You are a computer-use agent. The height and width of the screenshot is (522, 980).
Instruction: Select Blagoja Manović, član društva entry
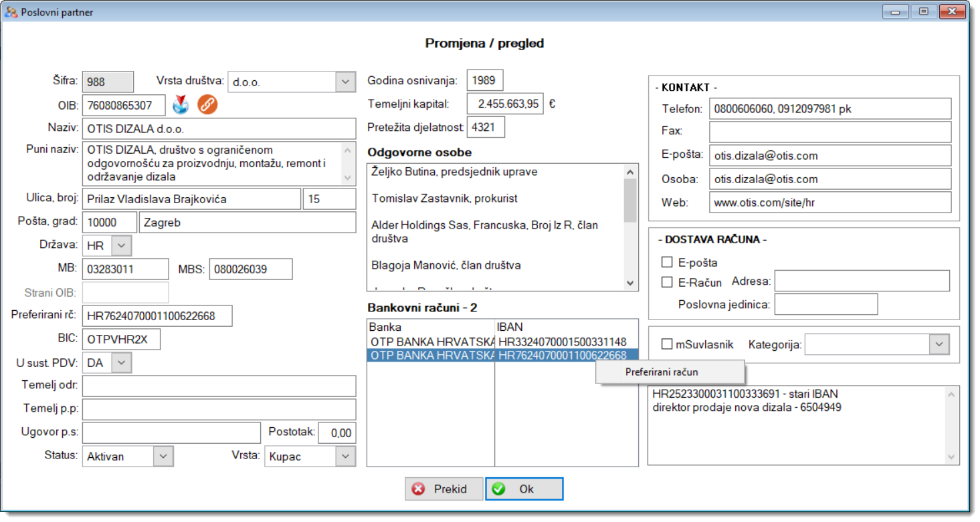[446, 265]
